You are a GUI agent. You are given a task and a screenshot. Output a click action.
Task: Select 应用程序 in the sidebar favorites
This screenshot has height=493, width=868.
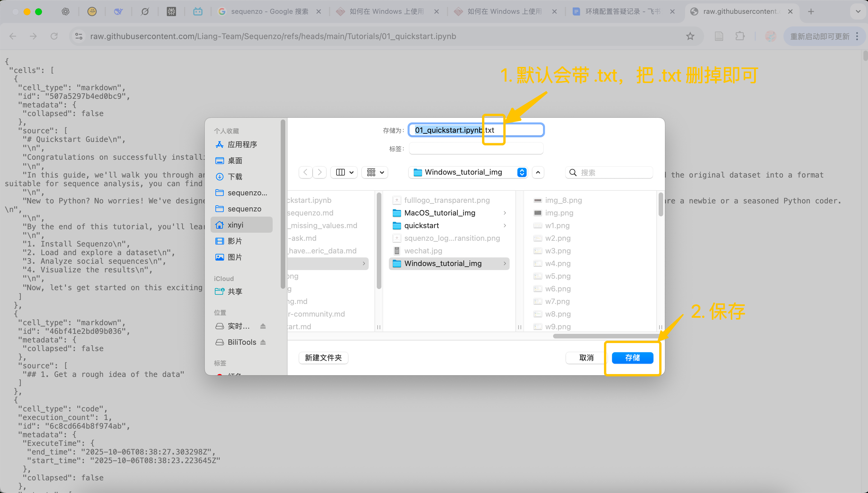point(242,145)
